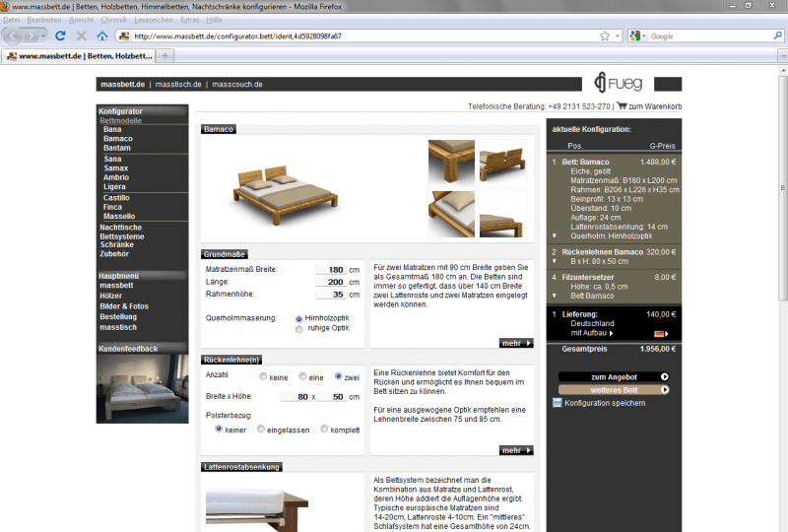Click the weiteres Bett button

pyautogui.click(x=614, y=390)
